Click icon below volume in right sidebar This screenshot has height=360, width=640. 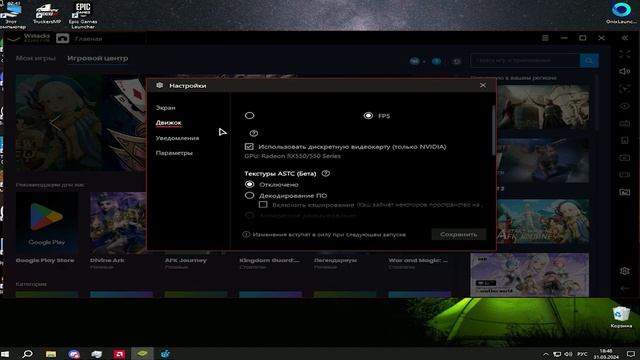624,89
